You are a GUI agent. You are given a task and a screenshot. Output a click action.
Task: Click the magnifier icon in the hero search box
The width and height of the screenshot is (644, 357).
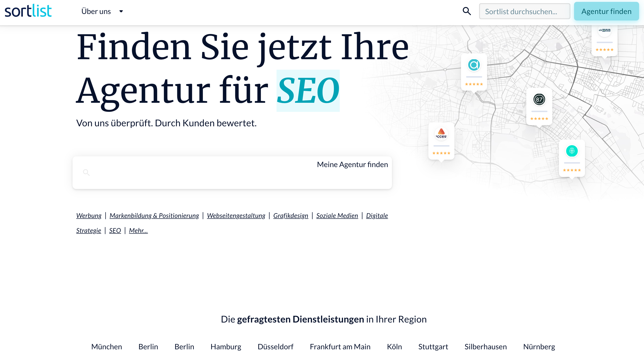pos(86,172)
